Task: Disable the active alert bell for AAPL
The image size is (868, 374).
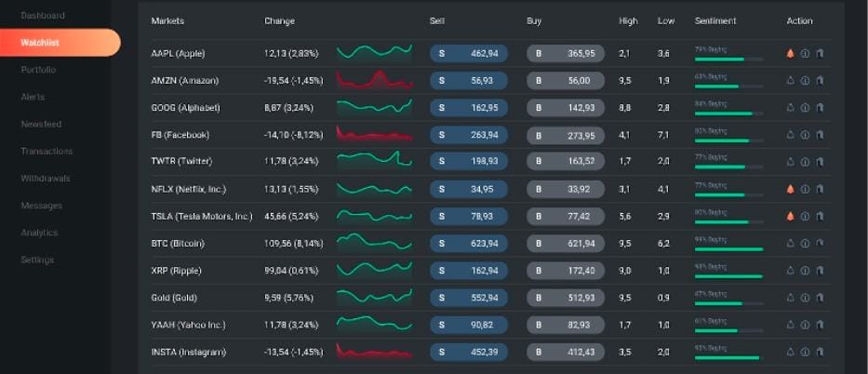Action: (x=791, y=54)
